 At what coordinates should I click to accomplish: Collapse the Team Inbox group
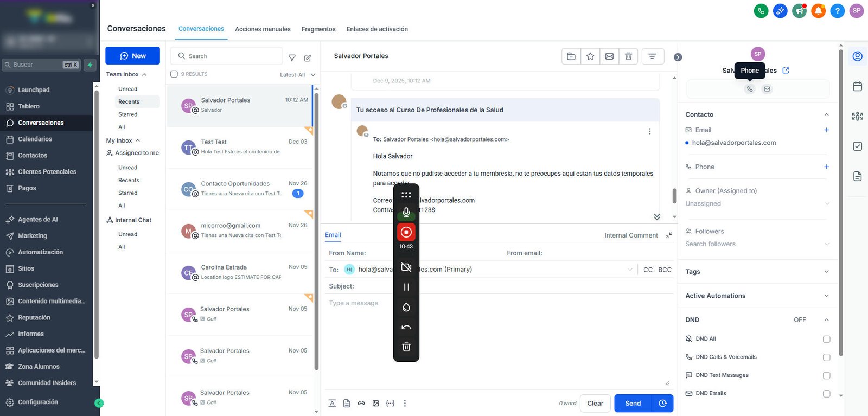coord(126,74)
